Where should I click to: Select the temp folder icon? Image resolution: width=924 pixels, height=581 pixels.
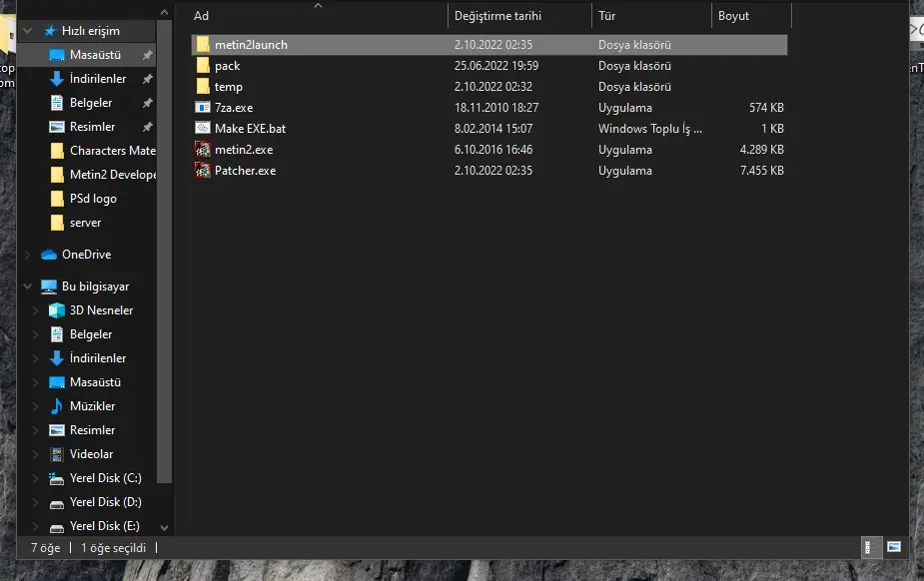click(x=203, y=87)
